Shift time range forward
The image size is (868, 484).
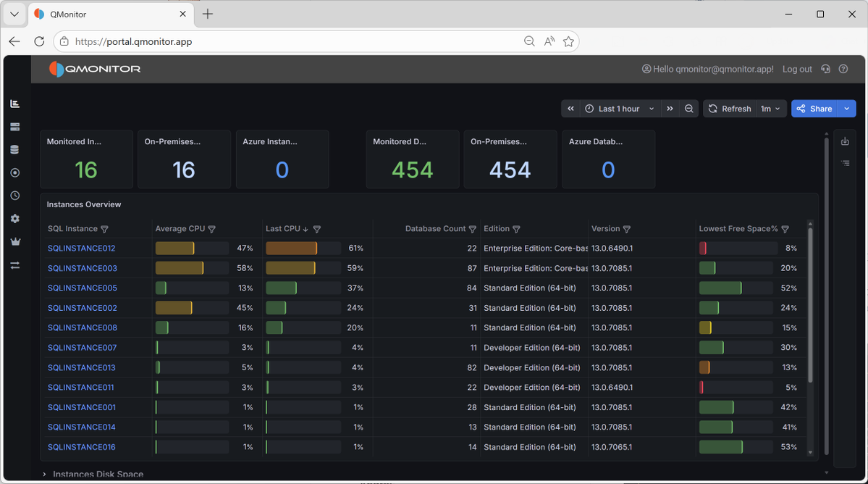tap(670, 109)
